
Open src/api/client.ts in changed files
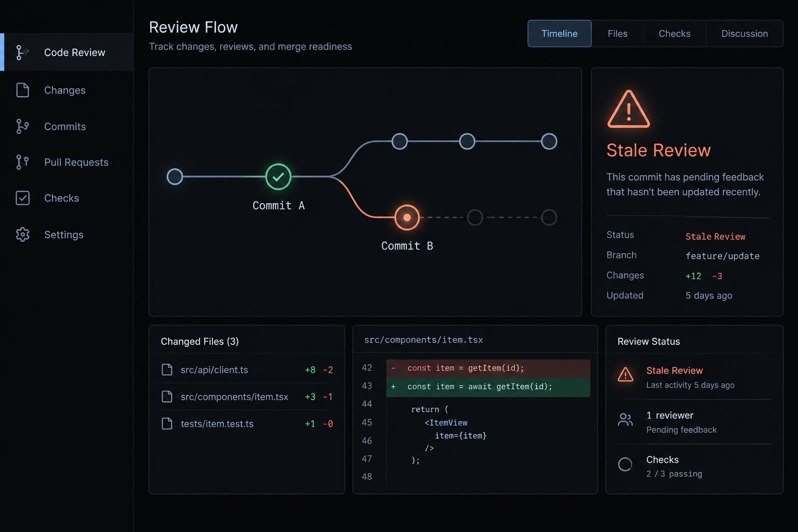point(247,369)
